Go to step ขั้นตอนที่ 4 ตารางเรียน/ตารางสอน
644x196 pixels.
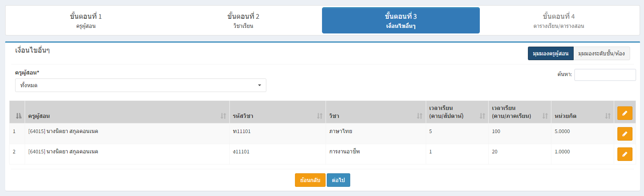pyautogui.click(x=559, y=20)
